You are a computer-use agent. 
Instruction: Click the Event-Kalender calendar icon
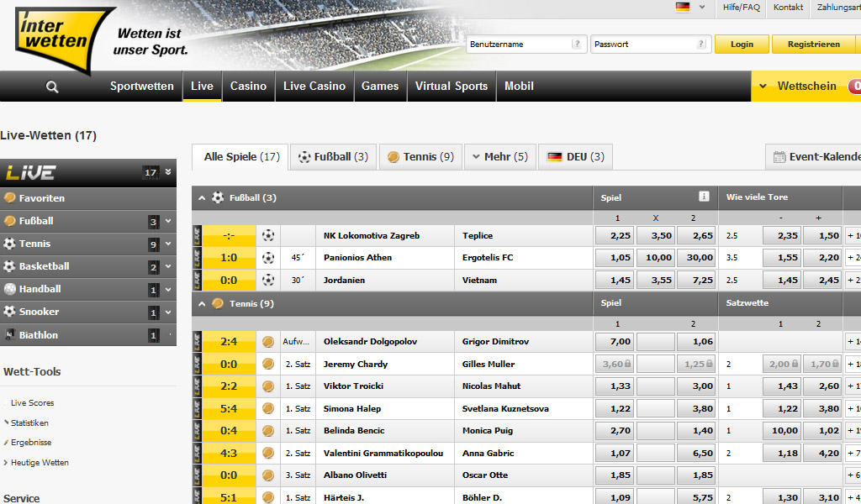tap(779, 157)
